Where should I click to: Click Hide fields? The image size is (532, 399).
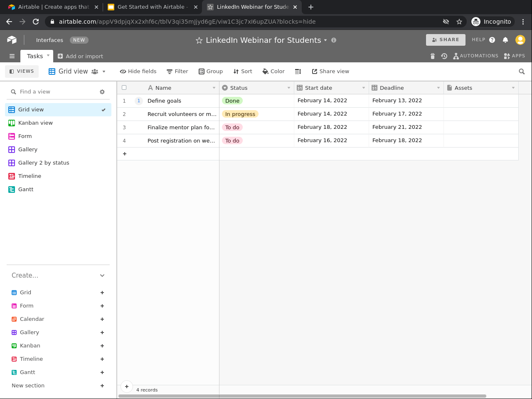tap(138, 71)
